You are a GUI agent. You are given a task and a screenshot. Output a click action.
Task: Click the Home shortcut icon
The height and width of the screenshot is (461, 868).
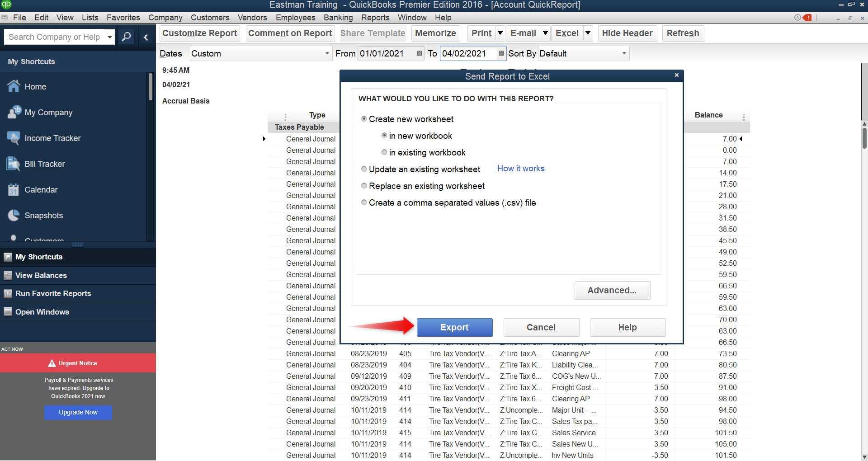point(14,86)
